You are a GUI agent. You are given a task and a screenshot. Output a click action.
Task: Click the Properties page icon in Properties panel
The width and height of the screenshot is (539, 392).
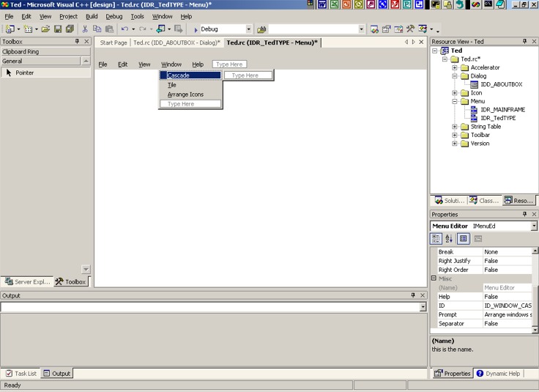pyautogui.click(x=477, y=239)
